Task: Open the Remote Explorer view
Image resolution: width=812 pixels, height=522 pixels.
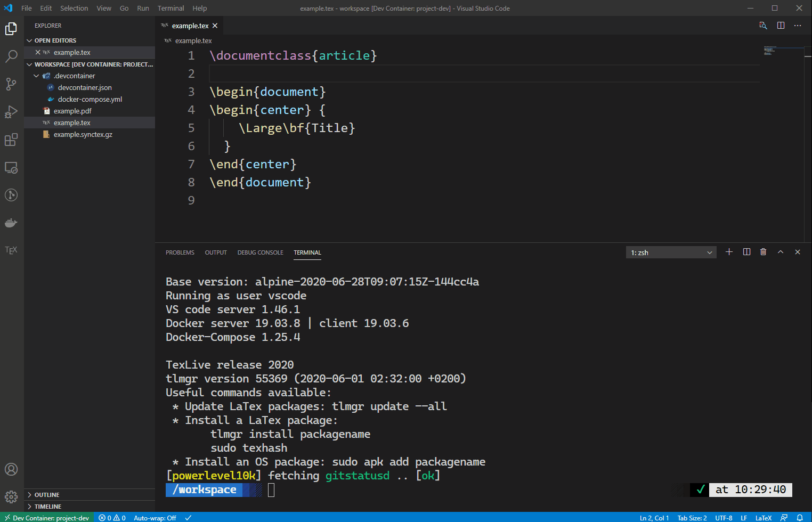Action: [11, 168]
